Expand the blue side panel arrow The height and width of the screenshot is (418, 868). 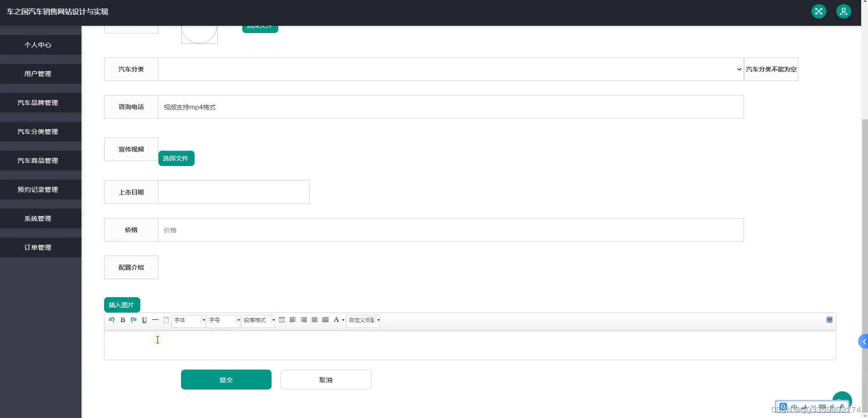tap(863, 342)
